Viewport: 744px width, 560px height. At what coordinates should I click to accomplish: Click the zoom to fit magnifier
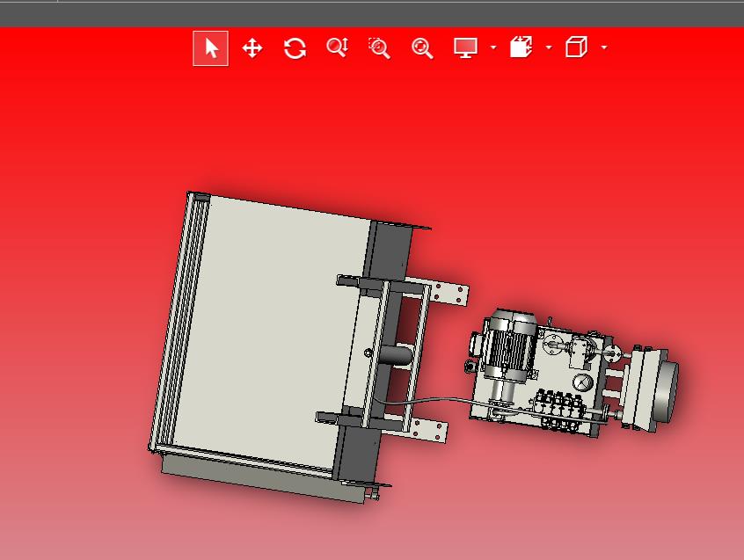tap(422, 48)
